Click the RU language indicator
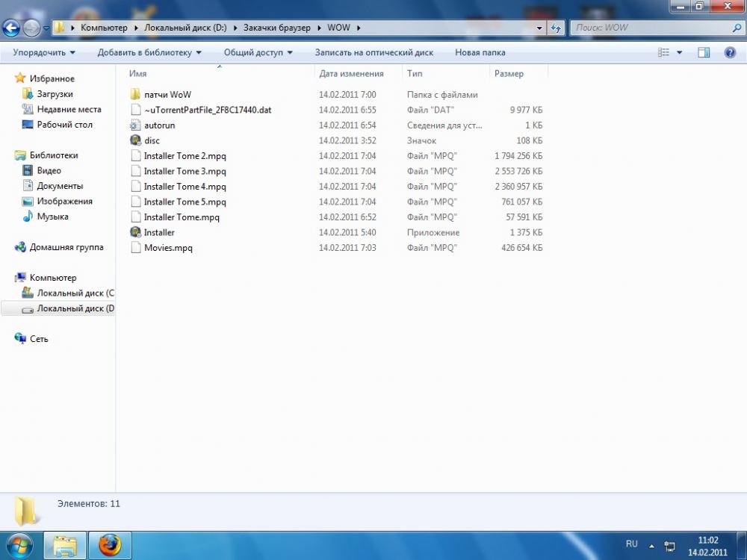 tap(632, 544)
